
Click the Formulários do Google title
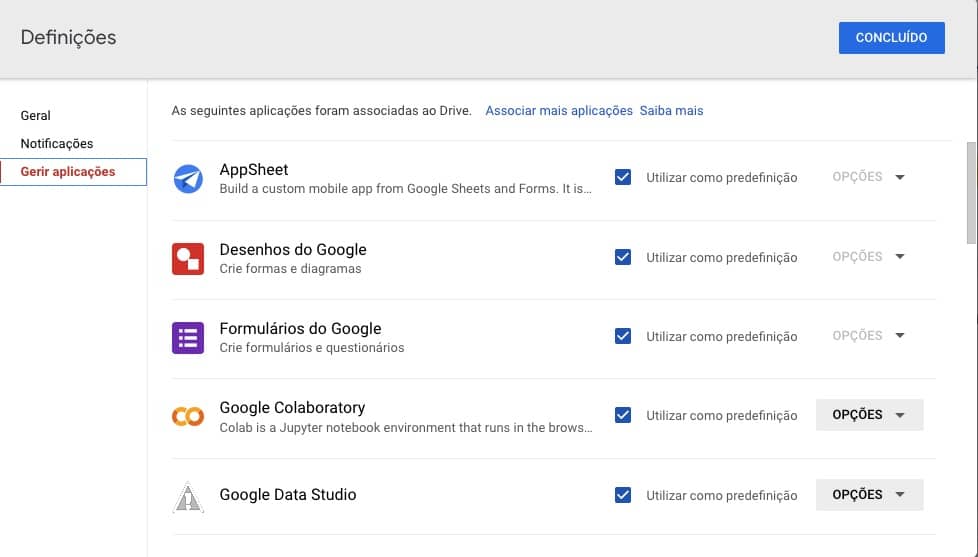pyautogui.click(x=300, y=329)
